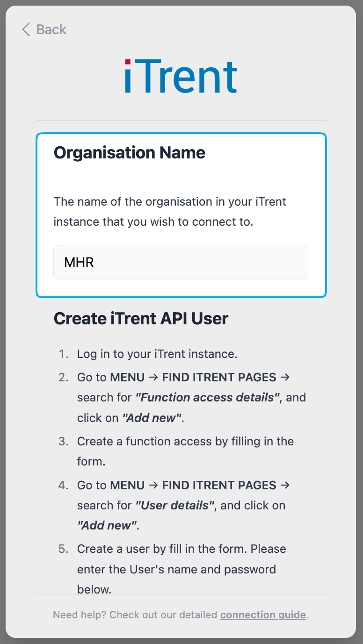Click the Back label text
Screen dimensions: 363x644
(x=51, y=29)
